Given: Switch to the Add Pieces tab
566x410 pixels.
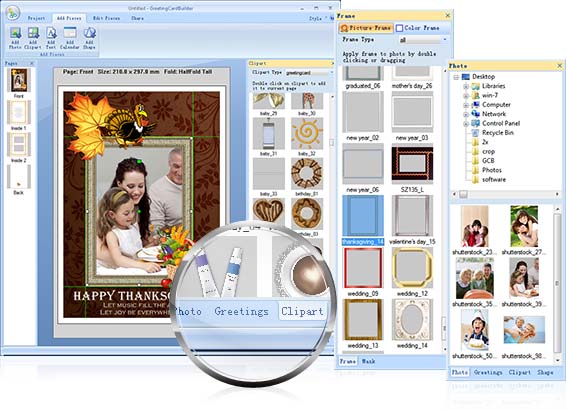Looking at the screenshot, I should pos(69,18).
